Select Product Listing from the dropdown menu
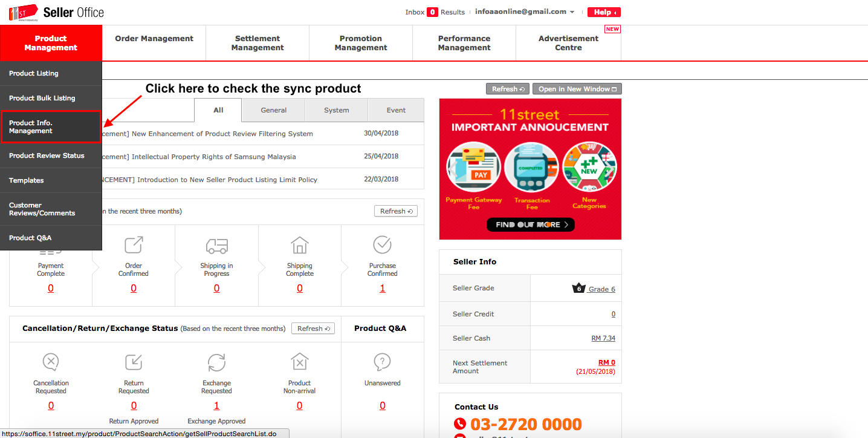Screen dimensions: 868x438 (x=51, y=73)
